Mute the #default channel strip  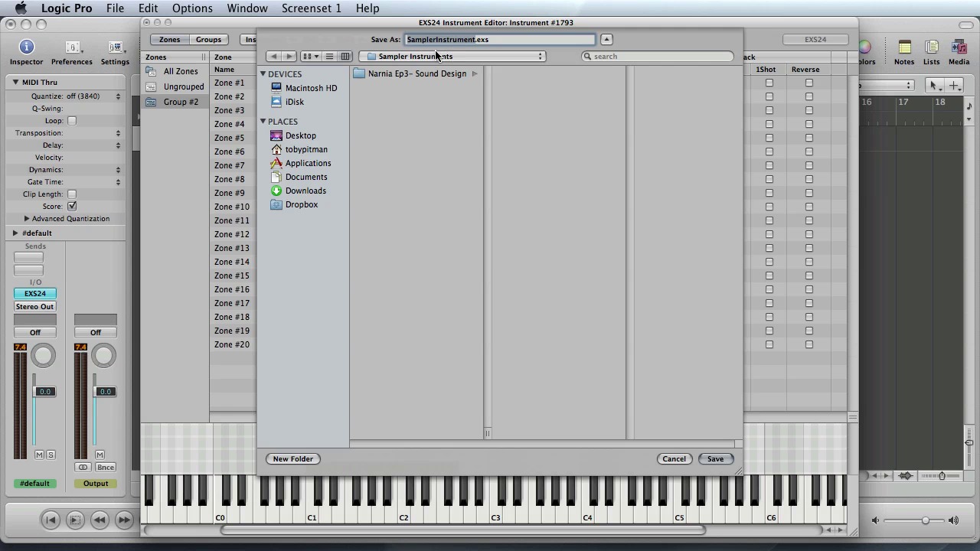click(x=40, y=455)
